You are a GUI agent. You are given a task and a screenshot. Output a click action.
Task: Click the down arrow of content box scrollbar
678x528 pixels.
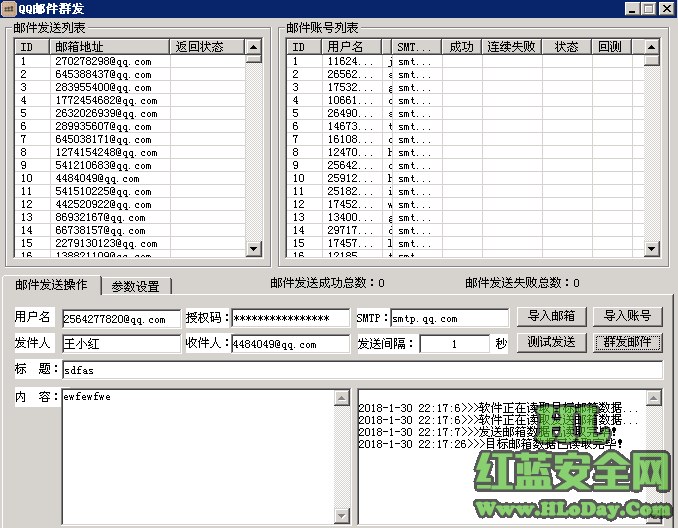(342, 515)
